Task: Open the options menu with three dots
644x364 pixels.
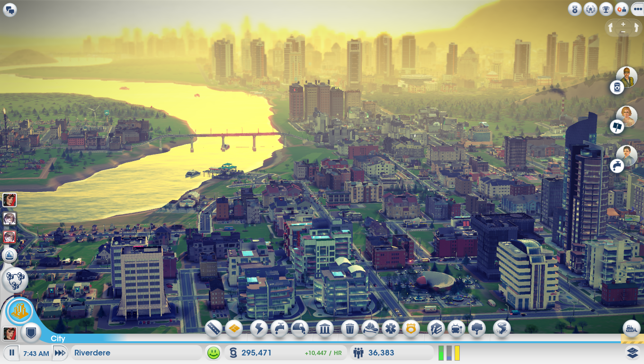Action: pos(637,9)
